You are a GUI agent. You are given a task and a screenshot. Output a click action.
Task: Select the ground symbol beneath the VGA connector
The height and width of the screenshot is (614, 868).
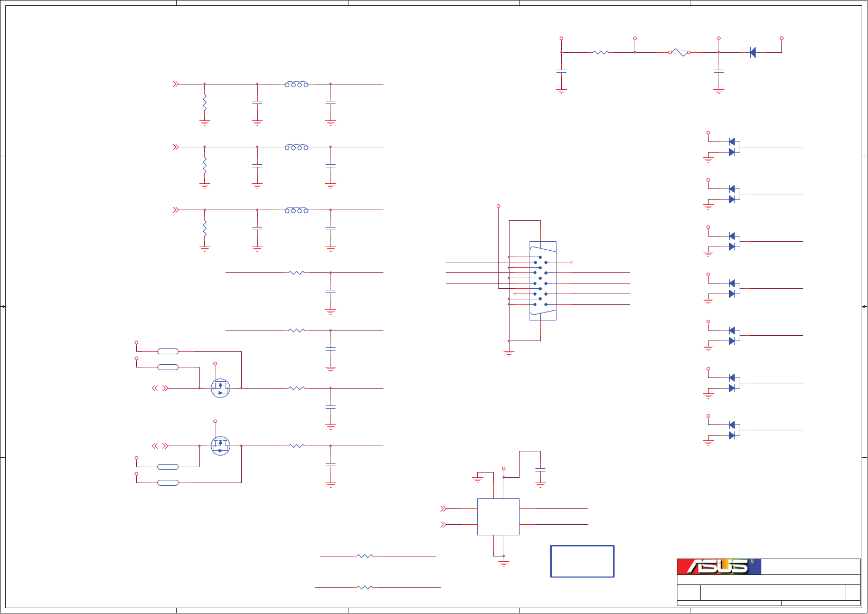[509, 353]
